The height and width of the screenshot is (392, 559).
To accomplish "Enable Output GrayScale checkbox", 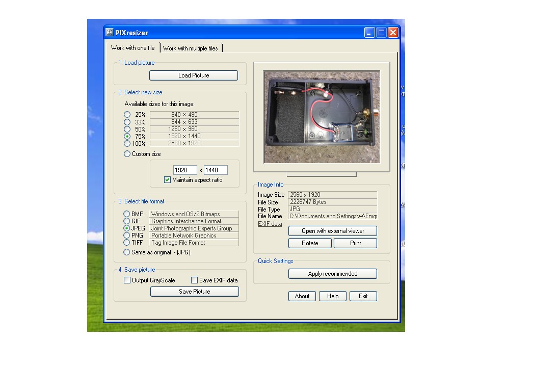I will [x=127, y=280].
